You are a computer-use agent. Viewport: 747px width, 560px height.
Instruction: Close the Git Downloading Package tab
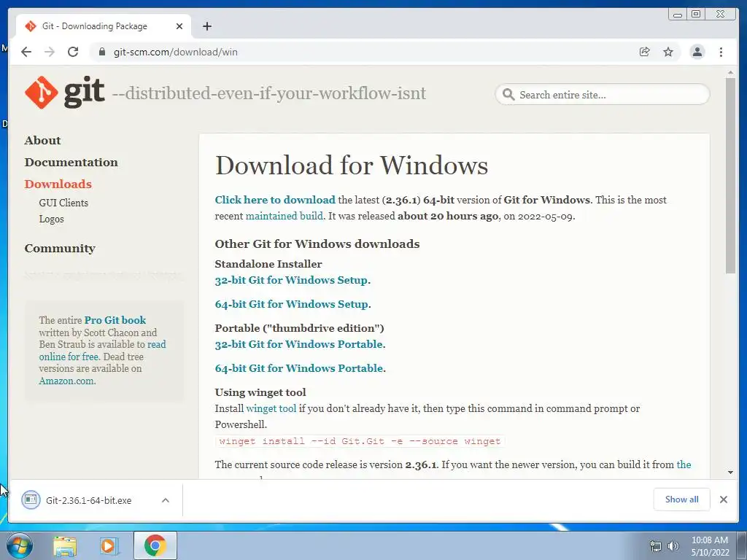click(x=179, y=26)
